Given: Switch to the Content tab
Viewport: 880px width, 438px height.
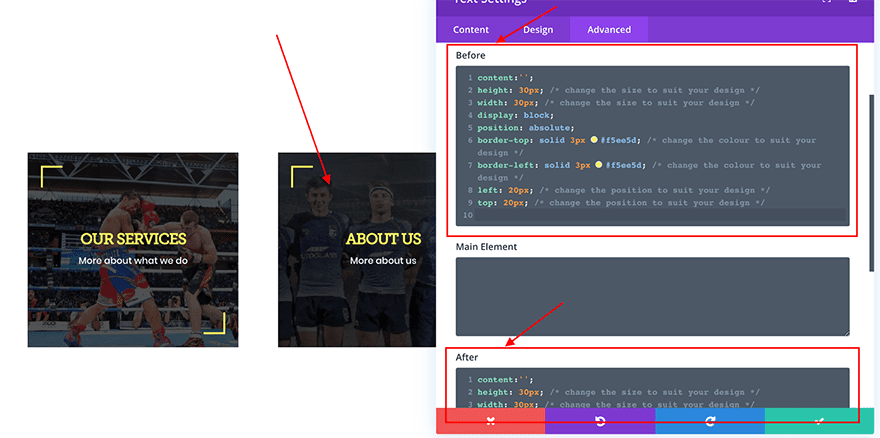Looking at the screenshot, I should click(x=471, y=30).
